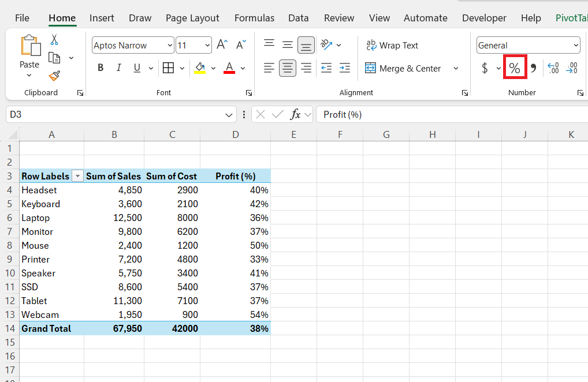Click the Orientation angled text icon
The width and height of the screenshot is (588, 382).
[x=326, y=45]
